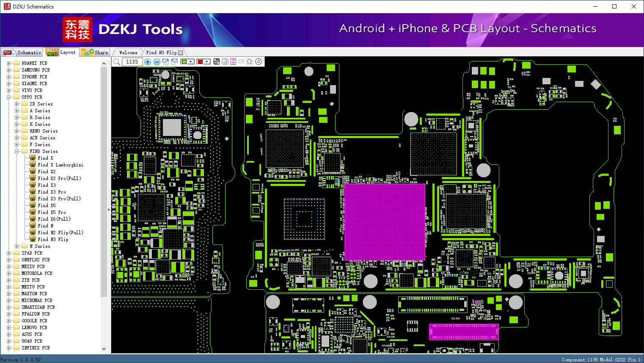Click the red DZKJ logo in the banner
644x363 pixels.
[x=77, y=30]
